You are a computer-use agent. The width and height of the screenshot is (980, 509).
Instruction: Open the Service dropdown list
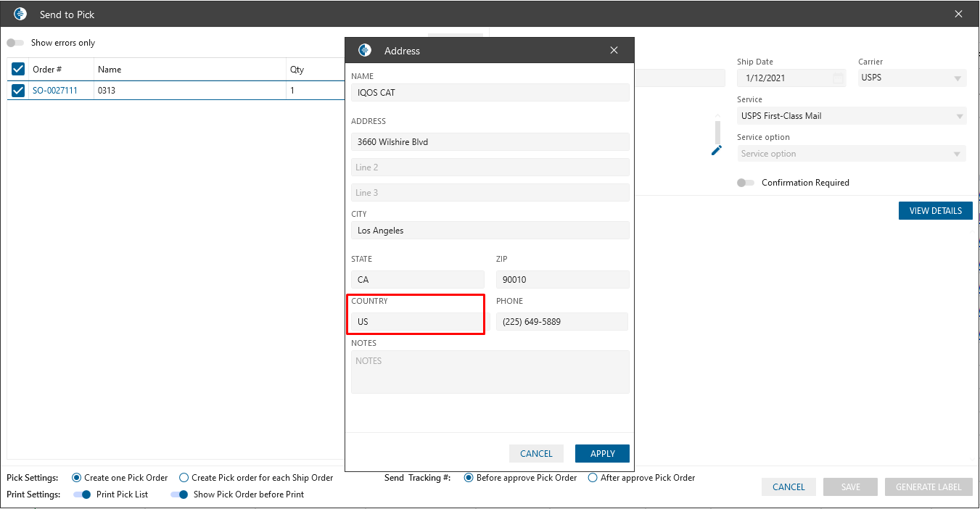coord(960,116)
